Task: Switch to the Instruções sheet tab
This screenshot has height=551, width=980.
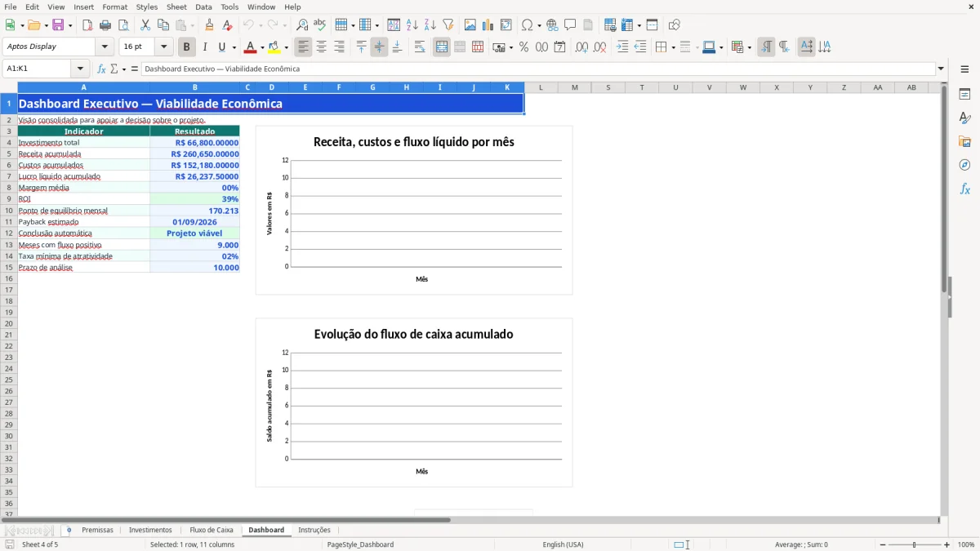Action: pyautogui.click(x=314, y=531)
